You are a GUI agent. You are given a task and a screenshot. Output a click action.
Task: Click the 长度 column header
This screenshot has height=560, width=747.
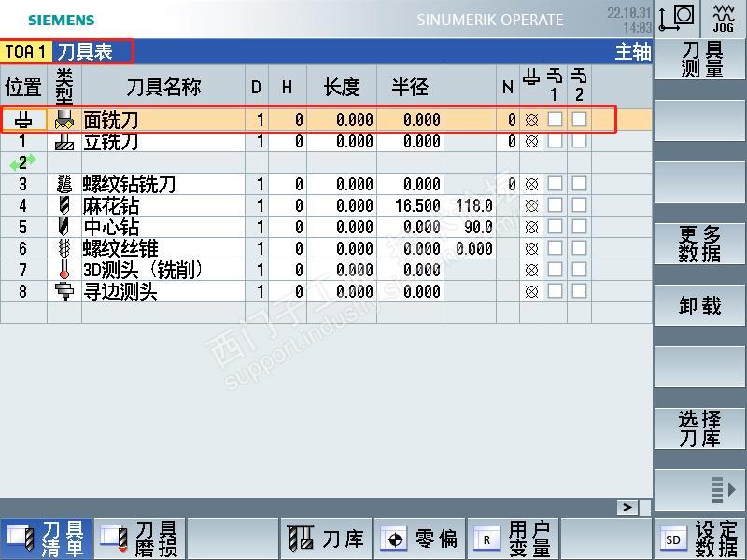[342, 87]
